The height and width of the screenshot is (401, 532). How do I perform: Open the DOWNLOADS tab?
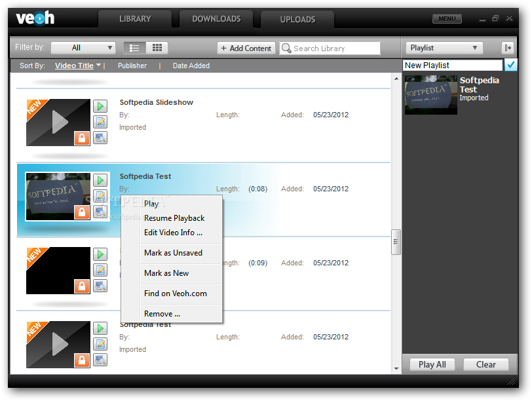pos(216,19)
